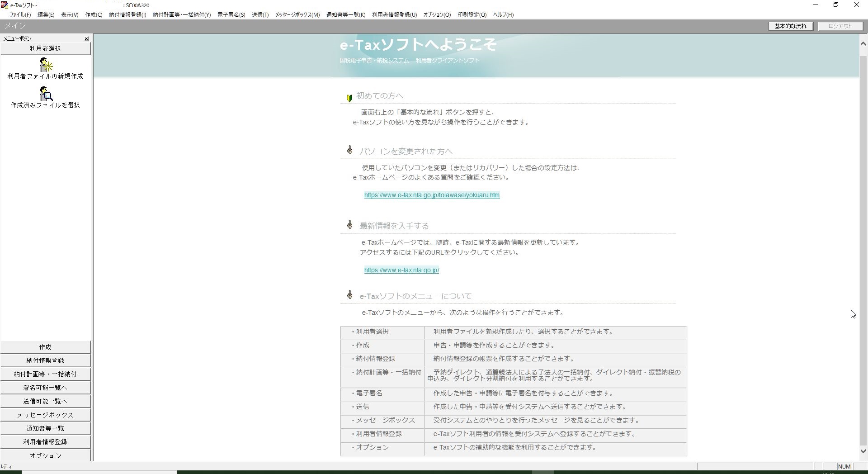
Task: Select the 利用者選択 sidebar button
Action: [x=45, y=48]
